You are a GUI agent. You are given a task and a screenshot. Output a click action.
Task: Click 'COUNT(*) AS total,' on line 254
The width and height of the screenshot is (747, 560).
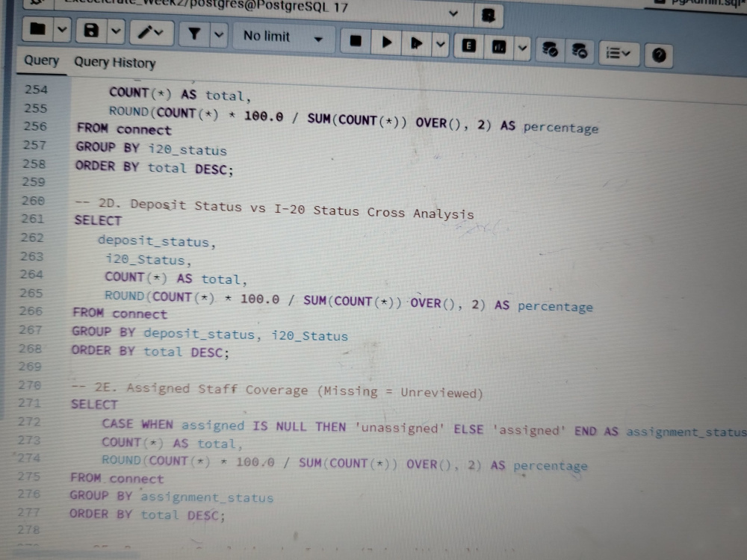[x=179, y=94]
